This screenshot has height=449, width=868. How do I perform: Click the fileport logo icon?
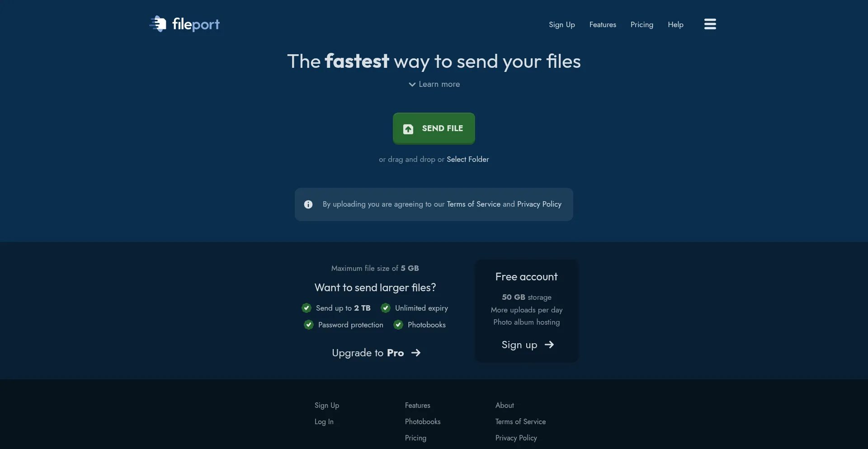point(158,24)
